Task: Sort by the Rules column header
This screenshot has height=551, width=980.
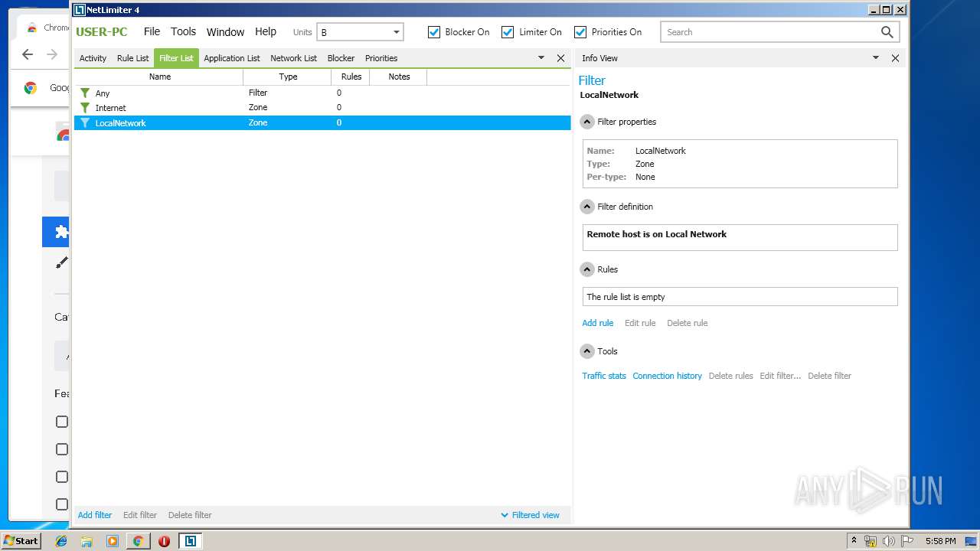Action: coord(351,77)
